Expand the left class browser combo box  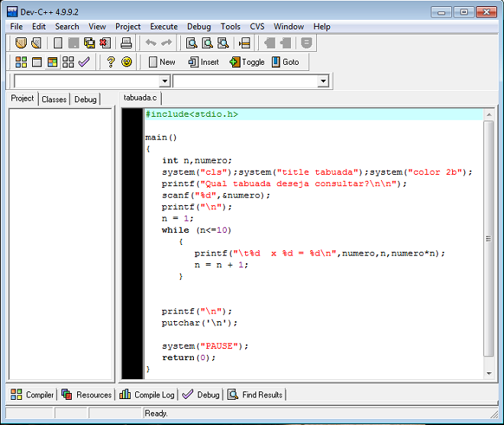164,81
